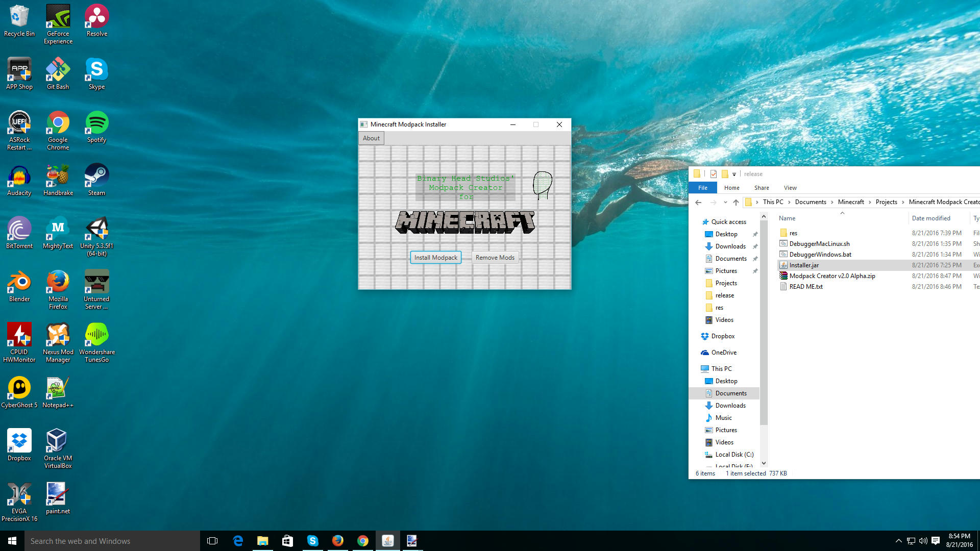
Task: Select the CPUID HWMonitor desktop icon
Action: pos(19,343)
